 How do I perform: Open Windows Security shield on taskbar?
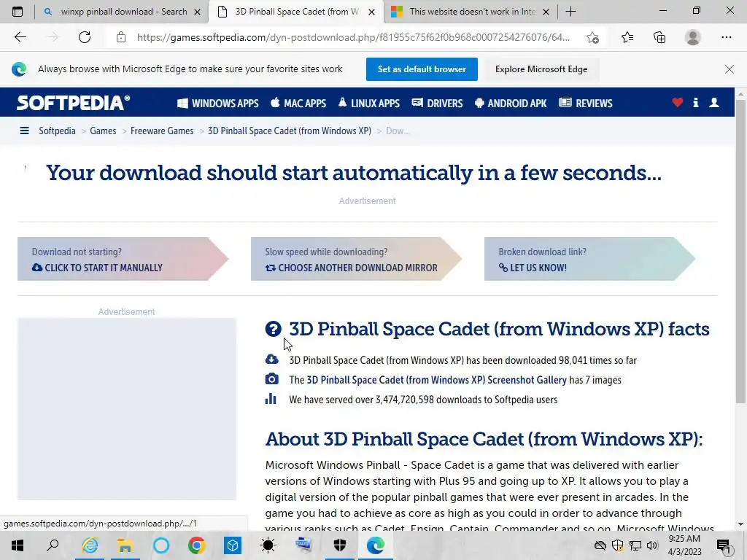point(340,545)
